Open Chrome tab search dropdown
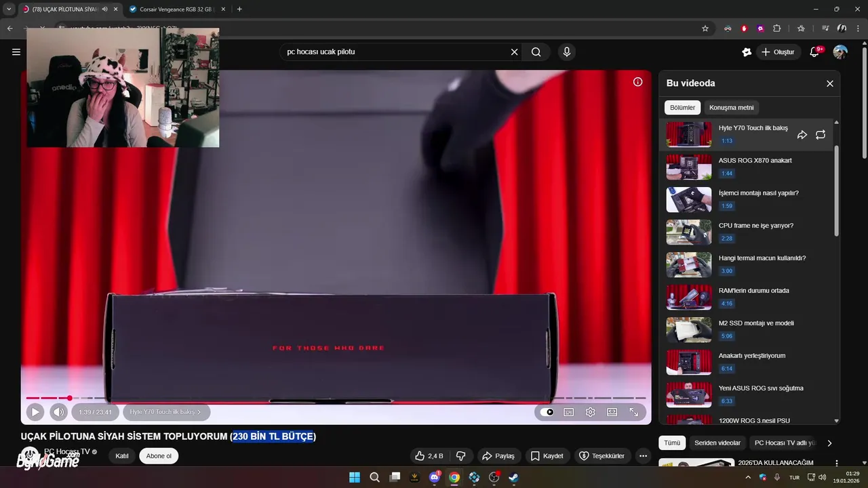This screenshot has width=868, height=488. [9, 9]
